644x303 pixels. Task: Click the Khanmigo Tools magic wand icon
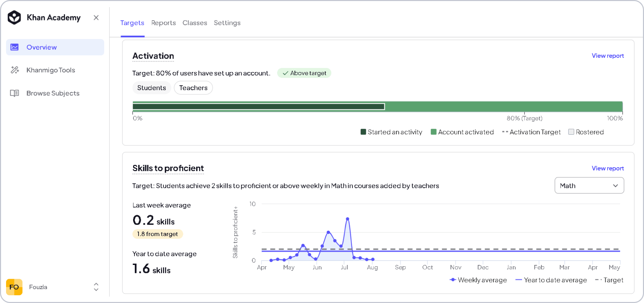[x=14, y=70]
